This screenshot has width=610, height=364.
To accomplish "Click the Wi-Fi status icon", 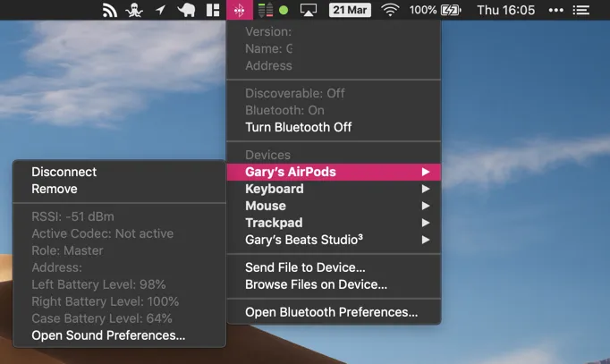I will pos(390,11).
